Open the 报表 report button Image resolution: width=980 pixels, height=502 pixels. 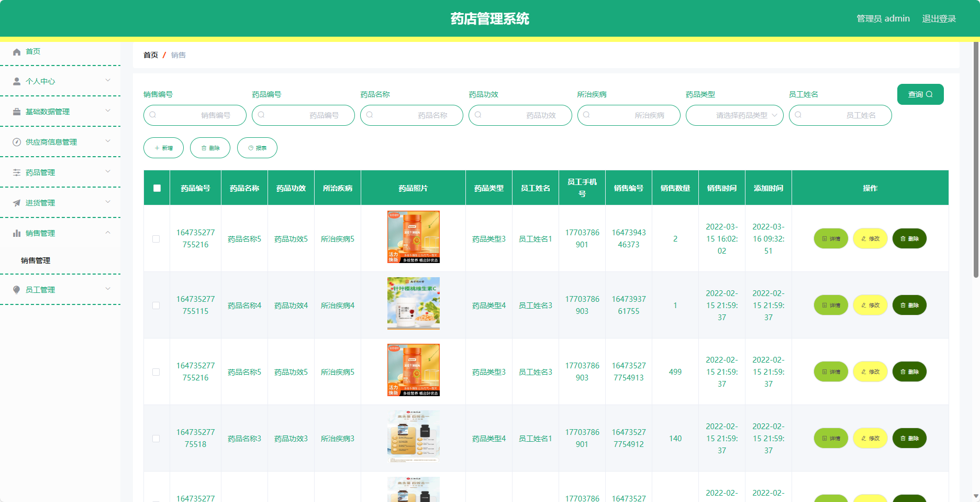pos(257,148)
